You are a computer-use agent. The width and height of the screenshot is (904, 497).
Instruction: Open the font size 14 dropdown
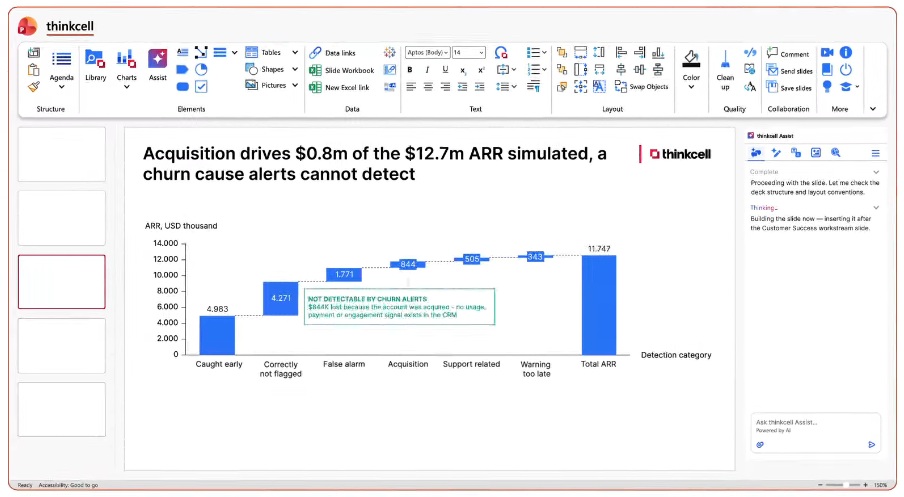(x=469, y=52)
